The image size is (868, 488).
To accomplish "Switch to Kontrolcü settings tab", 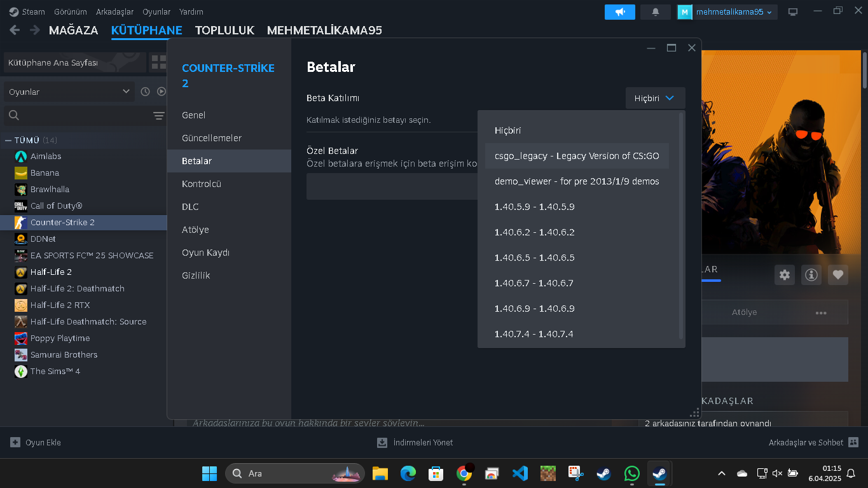I will tap(229, 184).
